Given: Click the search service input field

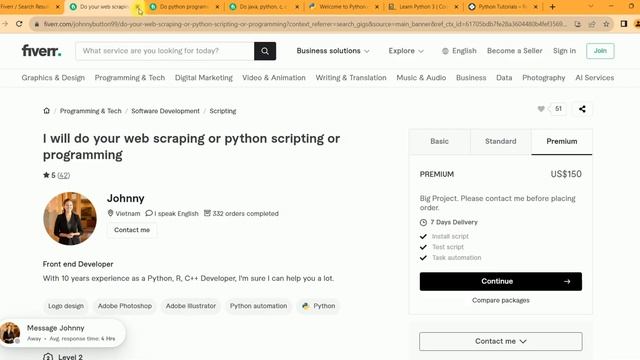Looking at the screenshot, I should pos(165,51).
